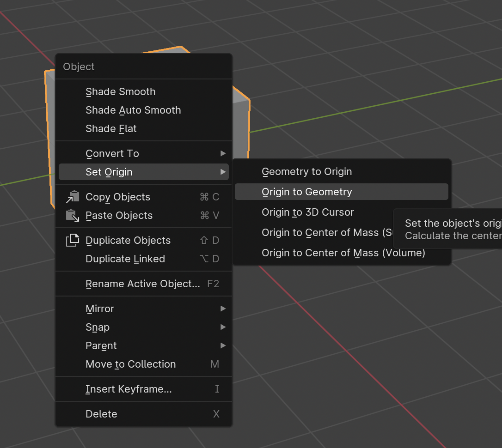This screenshot has height=448, width=502.
Task: Select Origin to Geometry option
Action: point(307,192)
